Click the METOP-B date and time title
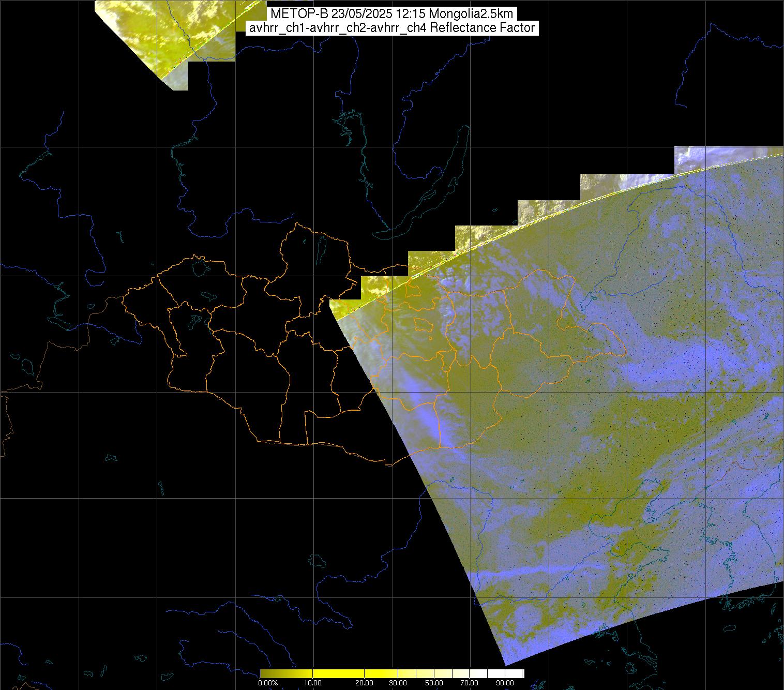 click(x=391, y=14)
